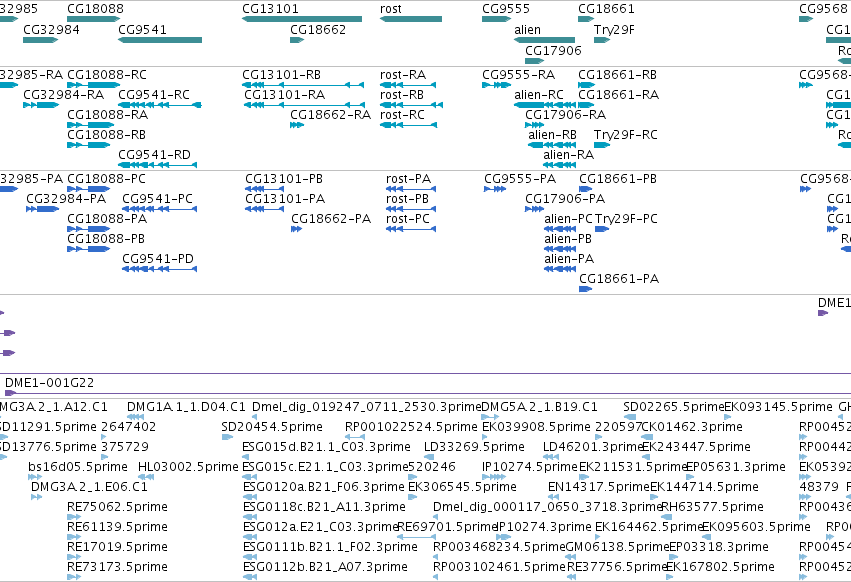Viewport: 851px width, 582px height.
Task: Click the CG9555-PA protein label
Action: [520, 179]
